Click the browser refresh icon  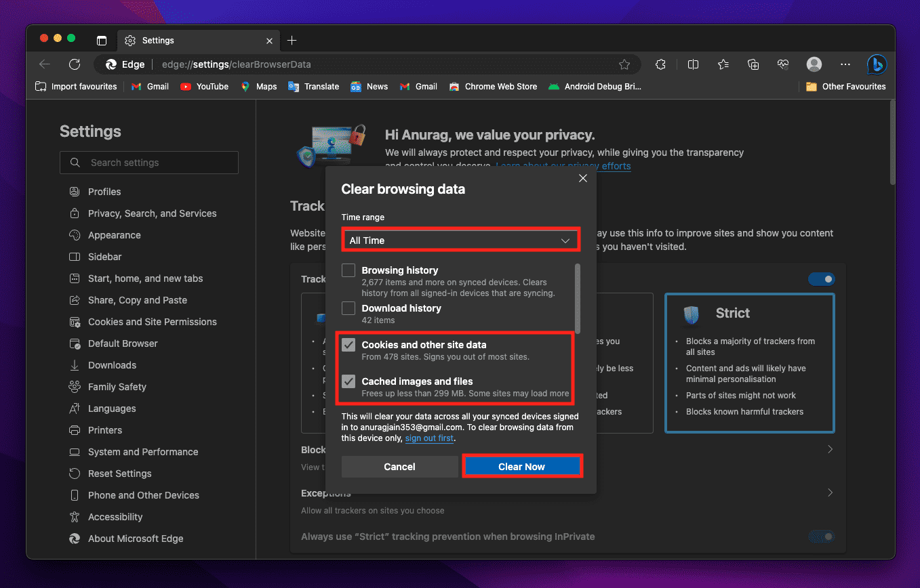pyautogui.click(x=75, y=64)
